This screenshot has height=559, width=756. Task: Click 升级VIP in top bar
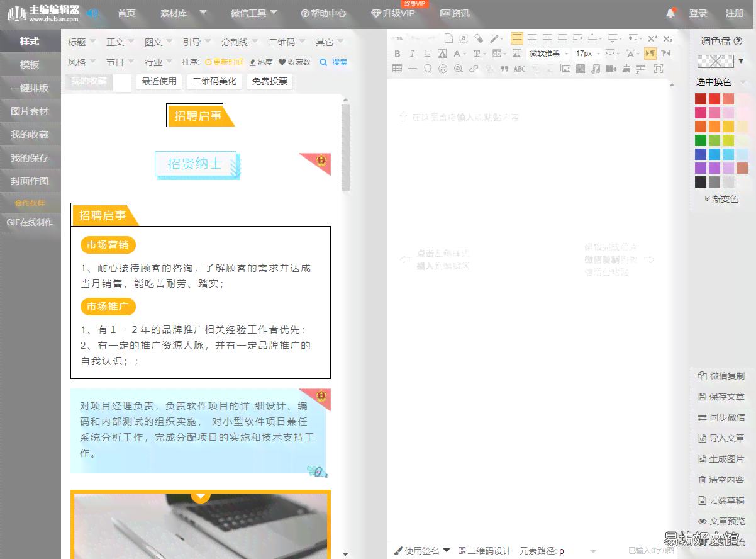393,13
